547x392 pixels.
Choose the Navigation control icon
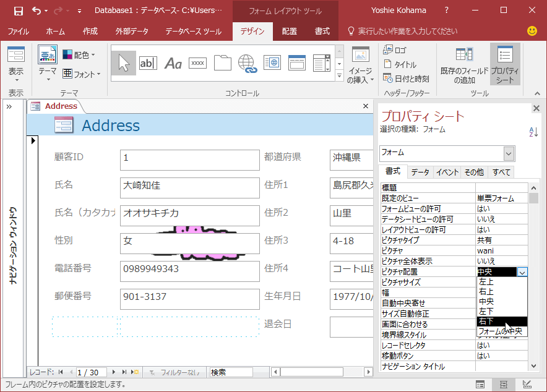[x=297, y=63]
